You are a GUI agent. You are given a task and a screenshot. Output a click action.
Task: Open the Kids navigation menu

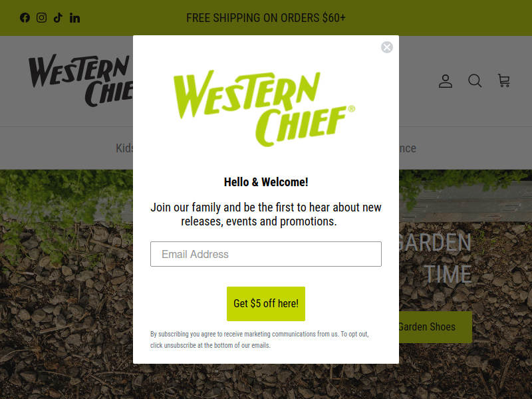tap(124, 148)
